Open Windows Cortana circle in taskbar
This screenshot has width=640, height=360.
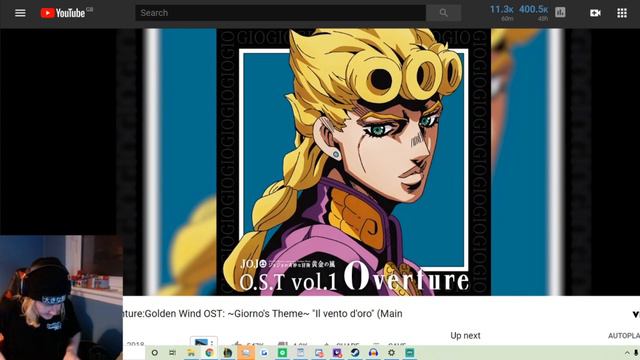coord(154,353)
